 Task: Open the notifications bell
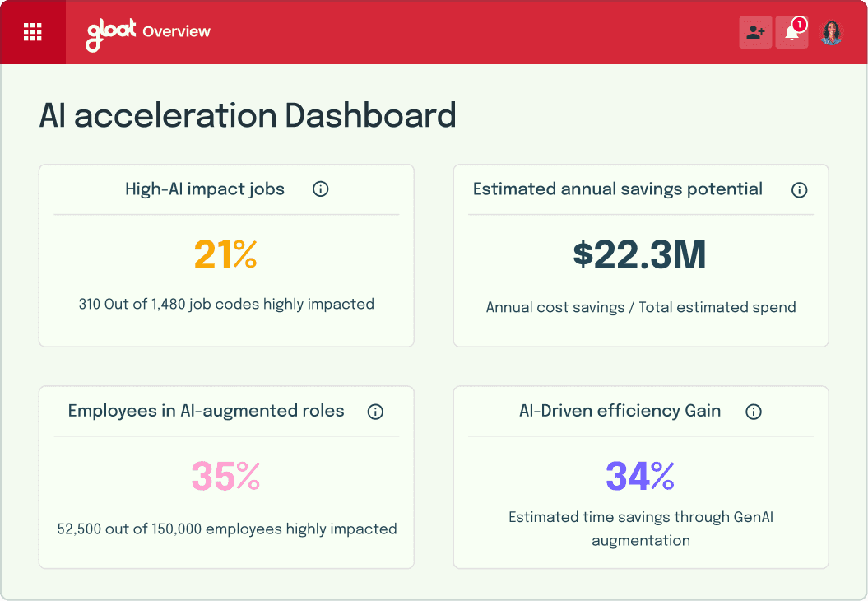791,32
